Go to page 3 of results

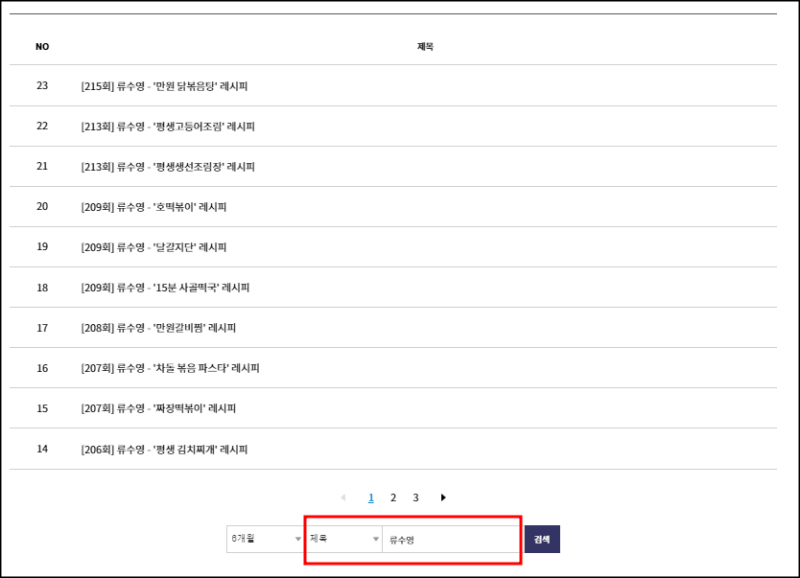(x=417, y=496)
